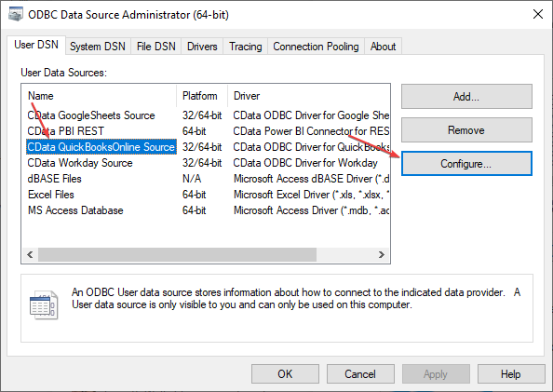Confirm with the OK button
553x392 pixels.
coord(285,374)
